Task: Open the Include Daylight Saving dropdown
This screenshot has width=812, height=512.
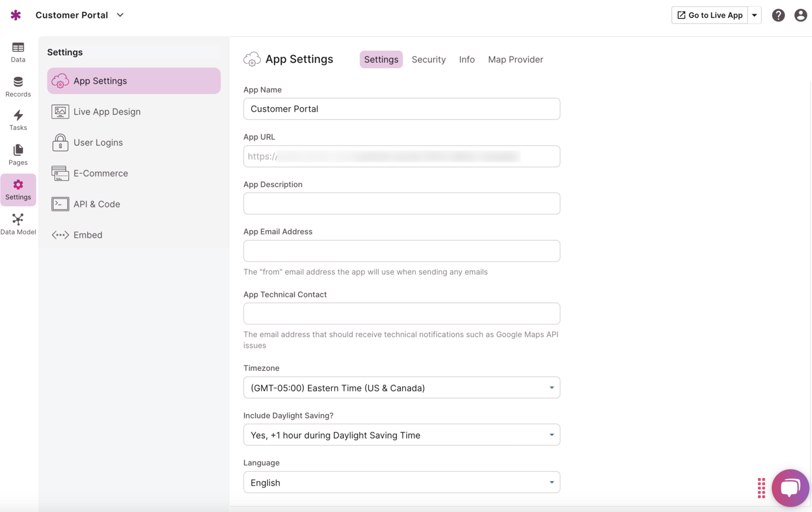Action: point(401,435)
